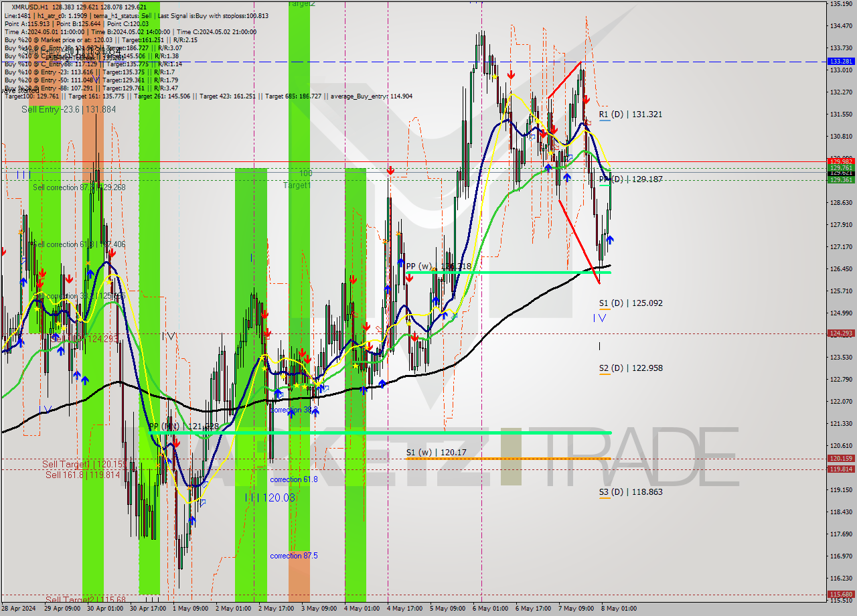The height and width of the screenshot is (616, 857).
Task: Select the green 129.361 price tag on axis
Action: point(841,179)
